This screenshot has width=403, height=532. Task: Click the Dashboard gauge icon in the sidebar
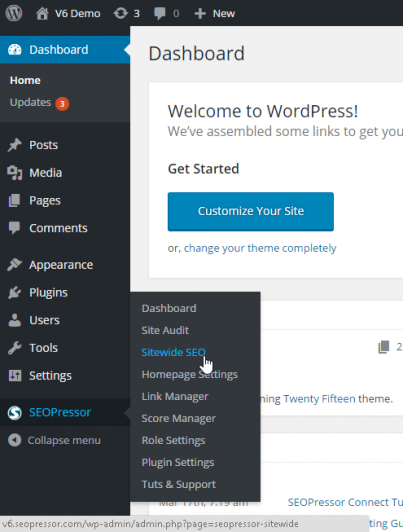15,50
